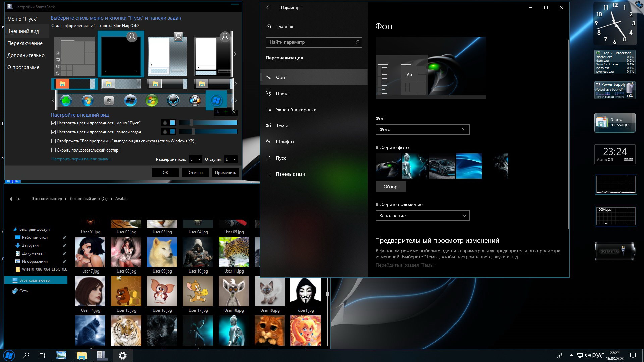This screenshot has height=362, width=644.
Task: Click the taskbar color droplet icon
Action: [x=165, y=132]
